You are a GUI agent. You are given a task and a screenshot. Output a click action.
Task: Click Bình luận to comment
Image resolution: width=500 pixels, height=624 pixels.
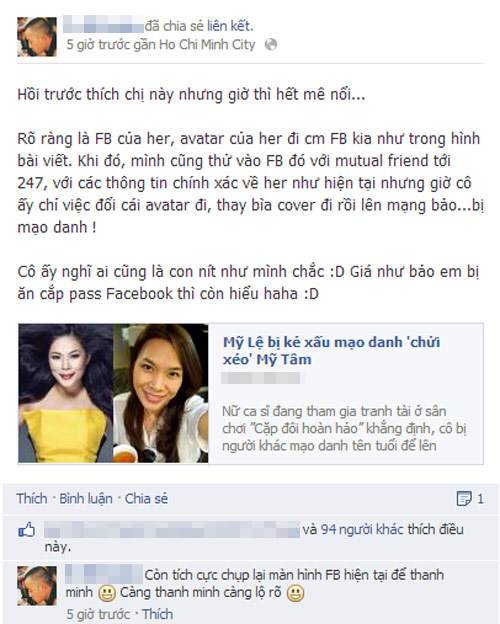86,498
